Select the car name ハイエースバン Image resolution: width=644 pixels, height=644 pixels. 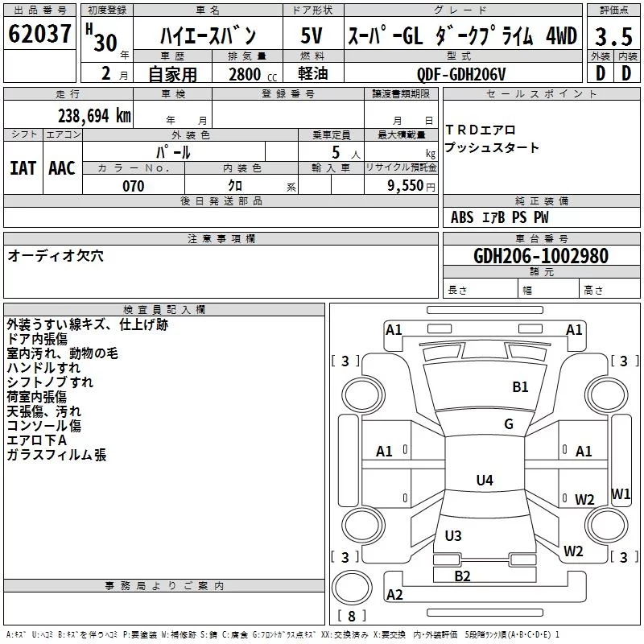pyautogui.click(x=208, y=35)
